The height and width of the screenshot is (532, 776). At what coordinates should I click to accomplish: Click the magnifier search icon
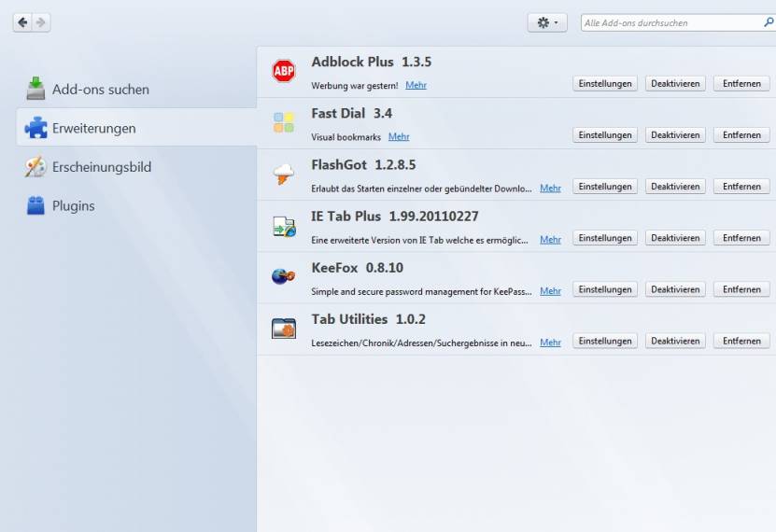click(x=769, y=22)
